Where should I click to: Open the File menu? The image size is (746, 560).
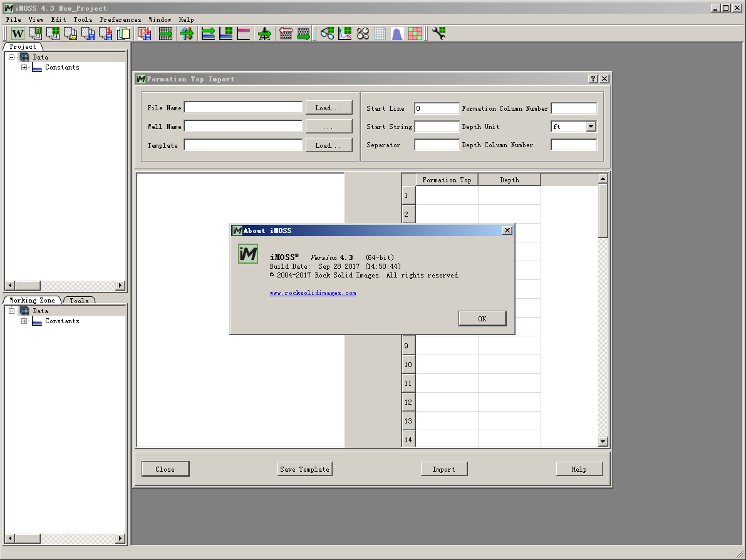(x=13, y=19)
